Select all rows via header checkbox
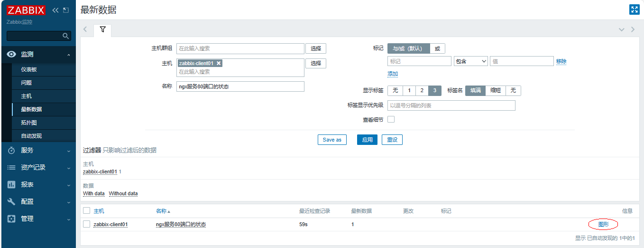 click(86, 210)
